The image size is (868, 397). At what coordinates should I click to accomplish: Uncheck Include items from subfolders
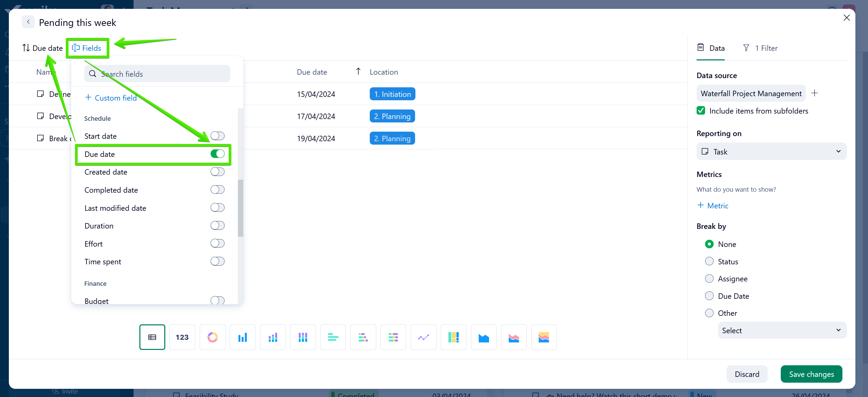701,111
